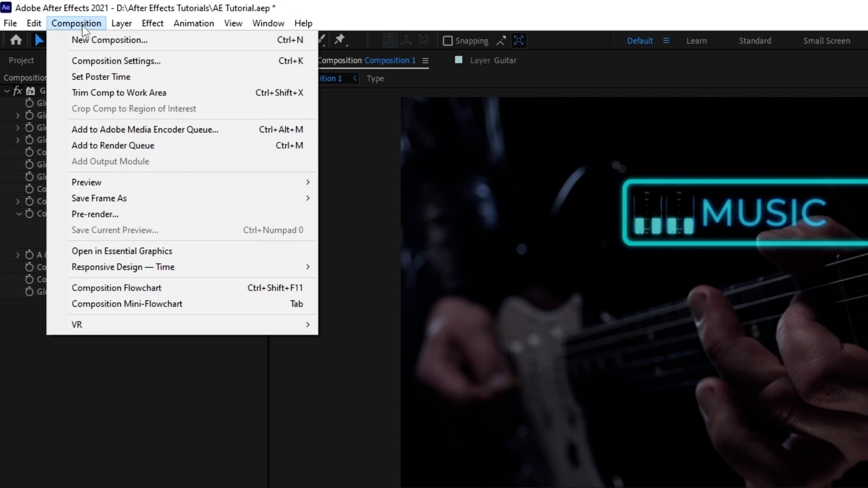Click the snap-to-features bracket icon
This screenshot has height=488, width=868.
coord(519,40)
